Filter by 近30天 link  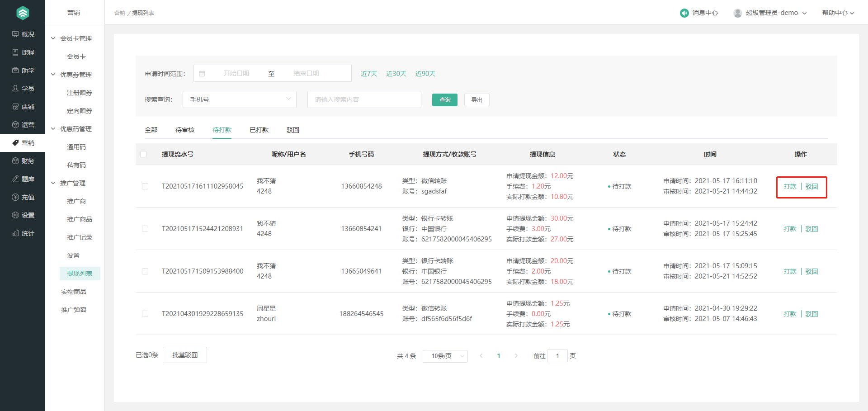(396, 74)
